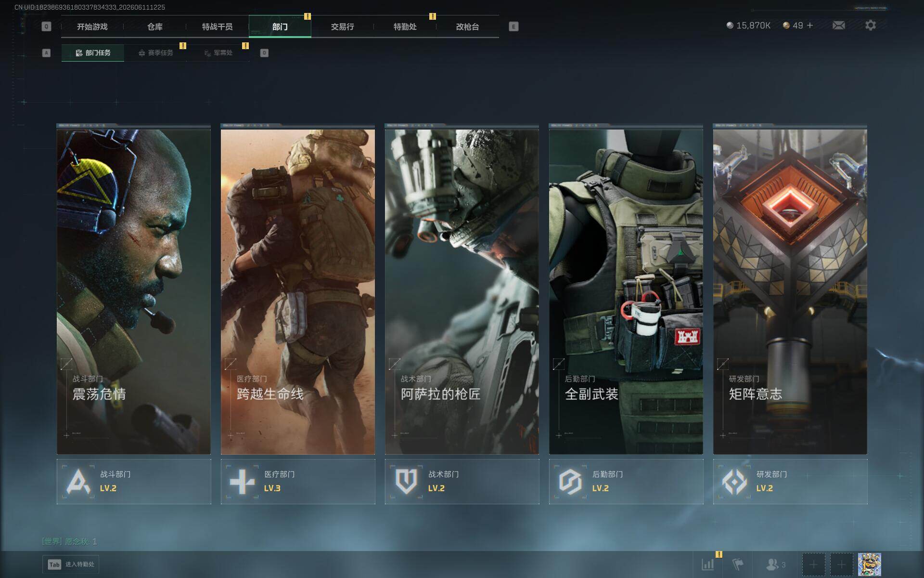
Task: Click the A key hint icon
Action: pyautogui.click(x=46, y=53)
